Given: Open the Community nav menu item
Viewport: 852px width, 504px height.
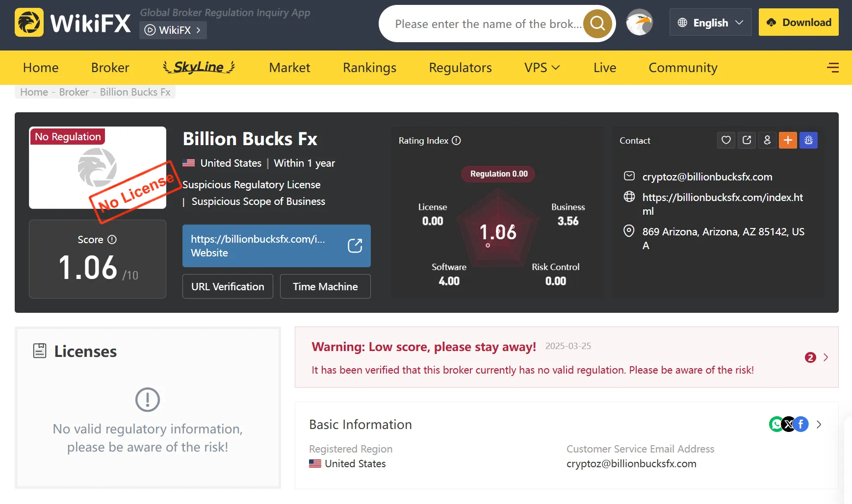Looking at the screenshot, I should point(683,68).
